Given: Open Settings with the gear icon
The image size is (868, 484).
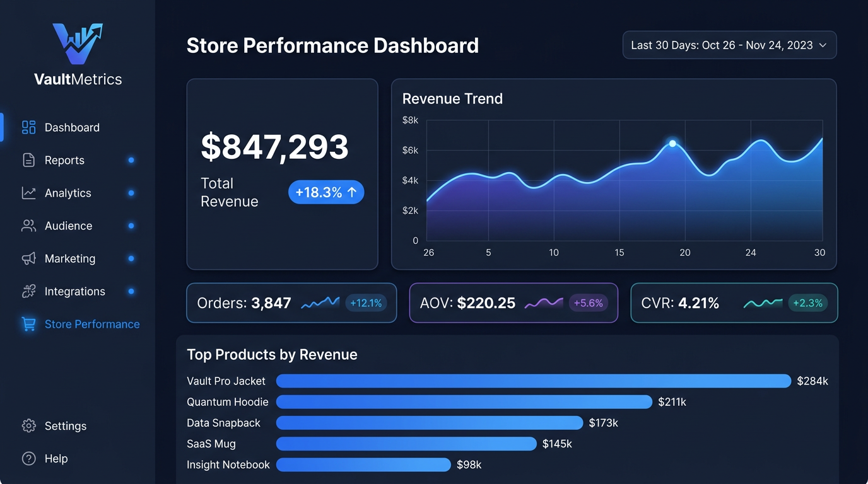Looking at the screenshot, I should pos(28,426).
